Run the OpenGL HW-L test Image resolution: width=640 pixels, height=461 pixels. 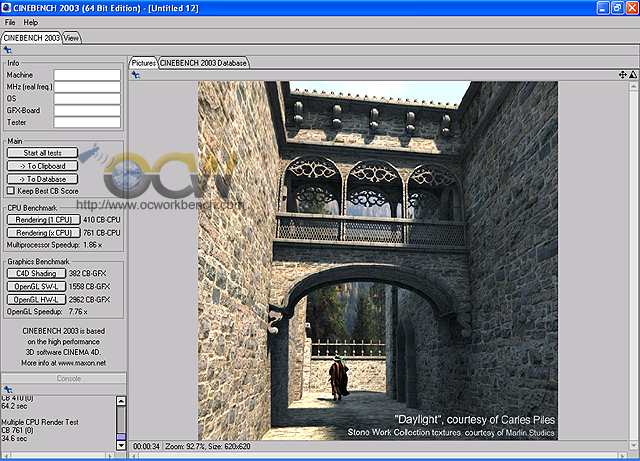36,299
